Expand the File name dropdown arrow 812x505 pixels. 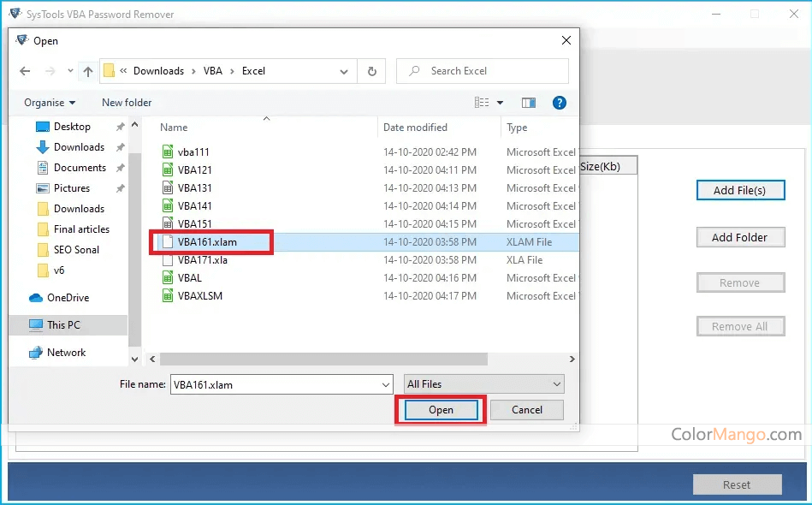pyautogui.click(x=386, y=385)
